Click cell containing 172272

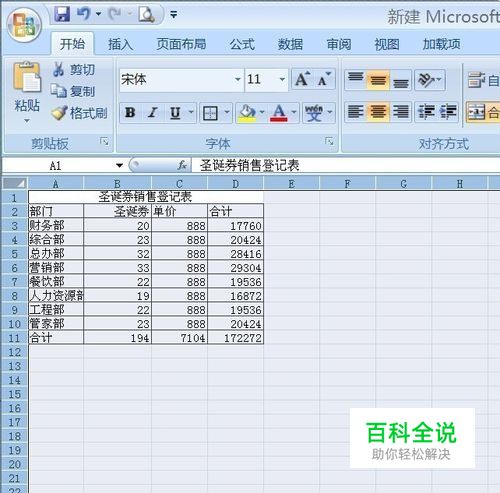[x=235, y=338]
